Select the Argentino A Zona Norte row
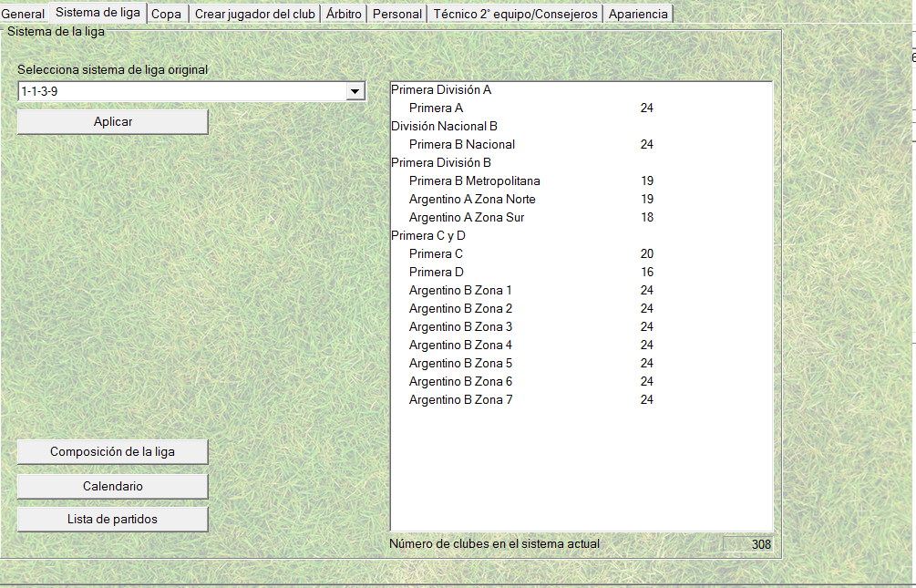The width and height of the screenshot is (916, 588). pos(582,199)
